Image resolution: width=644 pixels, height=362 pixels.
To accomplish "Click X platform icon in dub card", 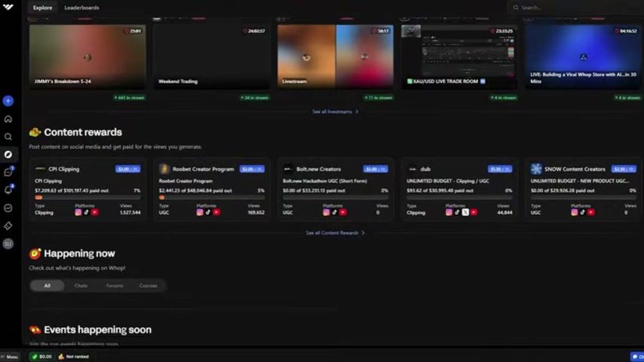I will pyautogui.click(x=465, y=212).
